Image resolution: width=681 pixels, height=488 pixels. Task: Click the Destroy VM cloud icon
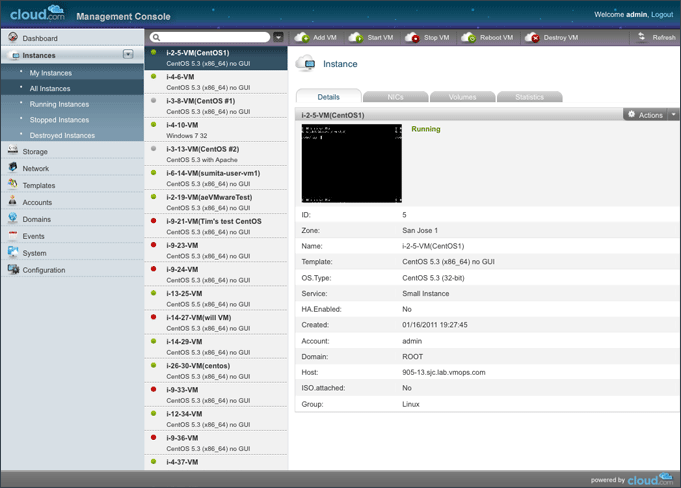point(532,38)
